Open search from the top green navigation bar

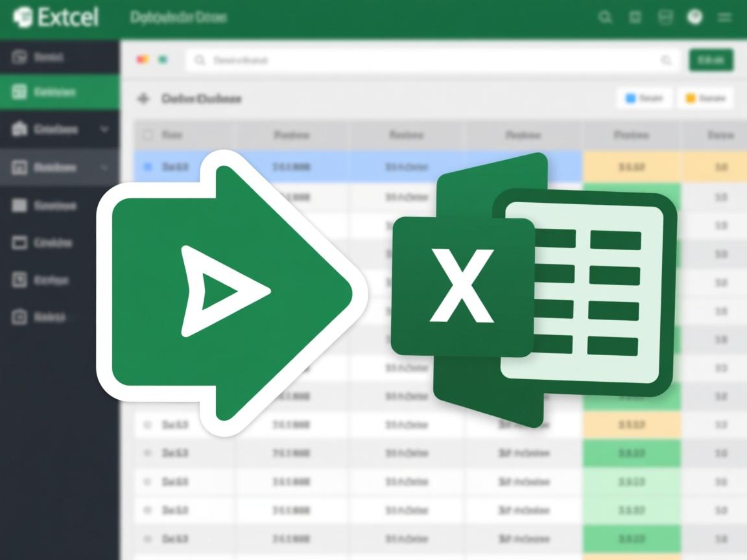point(605,17)
